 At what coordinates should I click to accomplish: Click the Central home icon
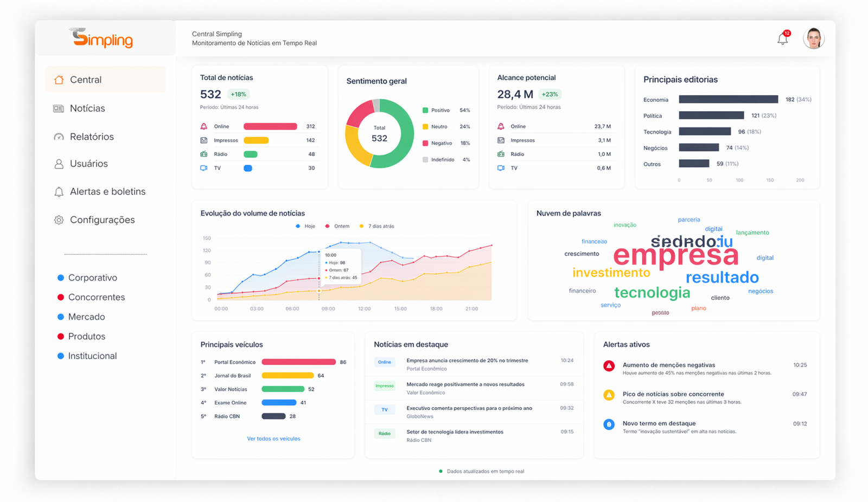coord(59,80)
